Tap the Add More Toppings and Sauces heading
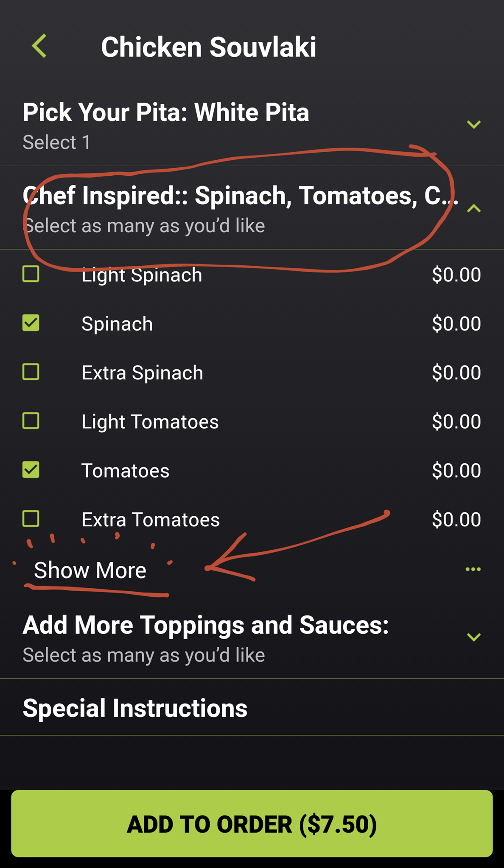The width and height of the screenshot is (504, 868). (x=206, y=625)
